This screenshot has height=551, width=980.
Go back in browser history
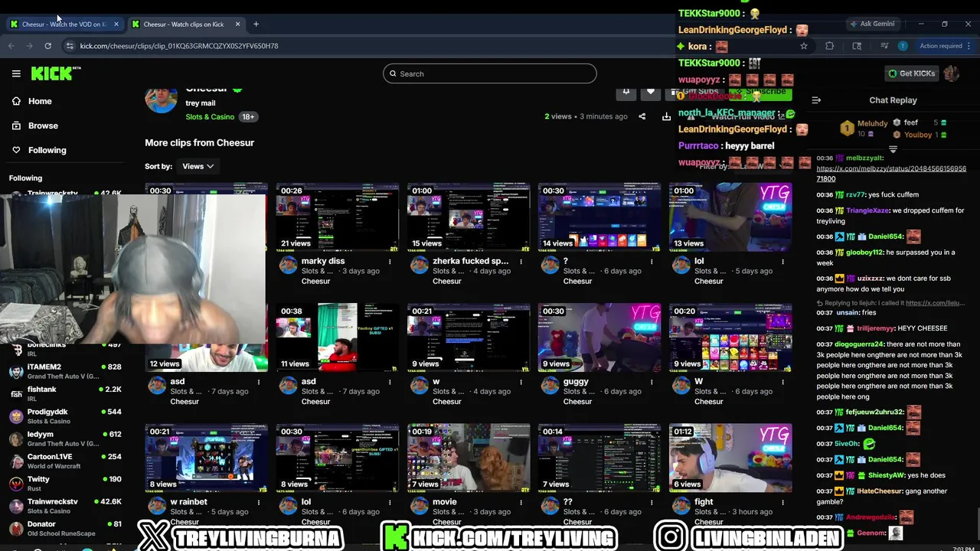point(11,46)
